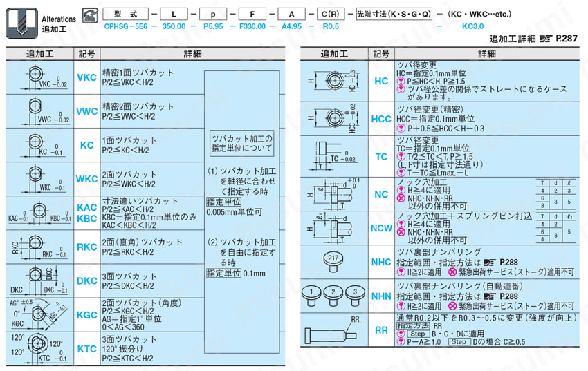Click the KGC code label
Screen dimensions: 588x371
87,315
